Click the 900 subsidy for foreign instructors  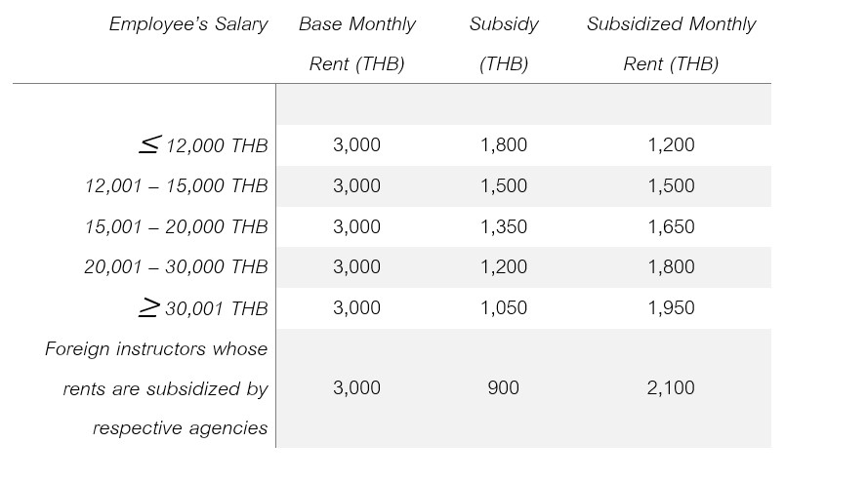[504, 388]
